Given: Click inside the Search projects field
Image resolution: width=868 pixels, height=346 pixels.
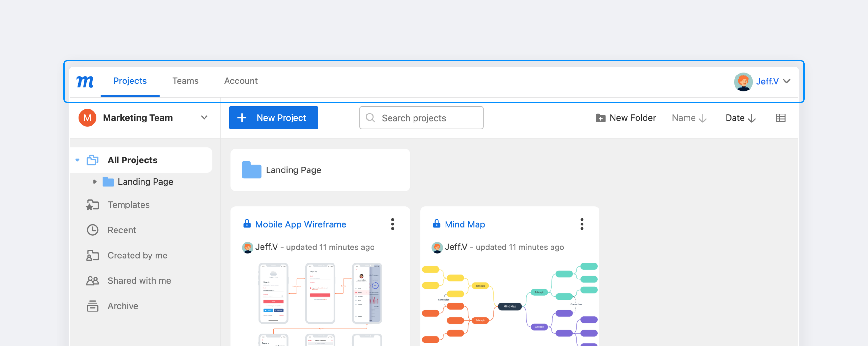Looking at the screenshot, I should [421, 117].
